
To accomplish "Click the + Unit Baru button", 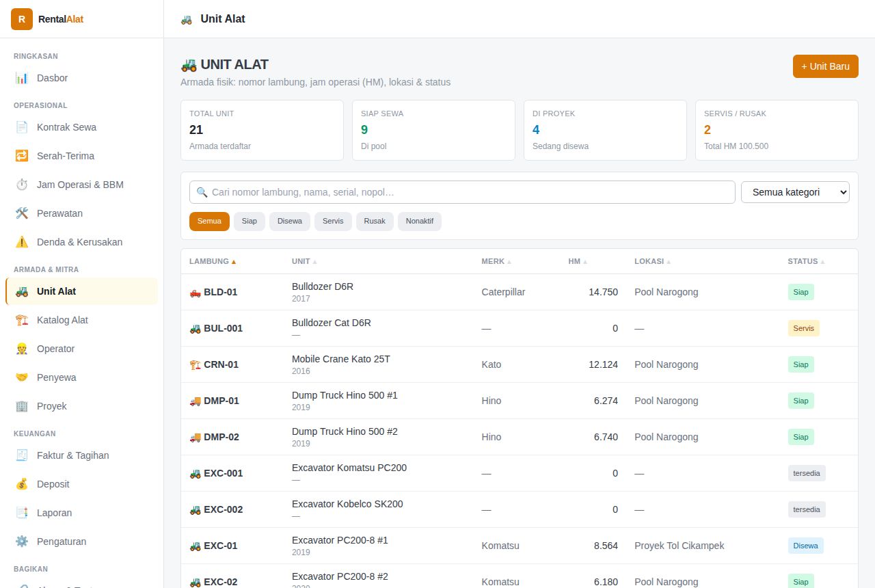I will pyautogui.click(x=825, y=66).
